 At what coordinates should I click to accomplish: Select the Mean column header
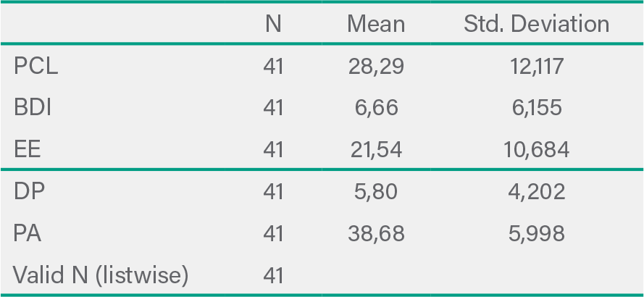click(376, 24)
